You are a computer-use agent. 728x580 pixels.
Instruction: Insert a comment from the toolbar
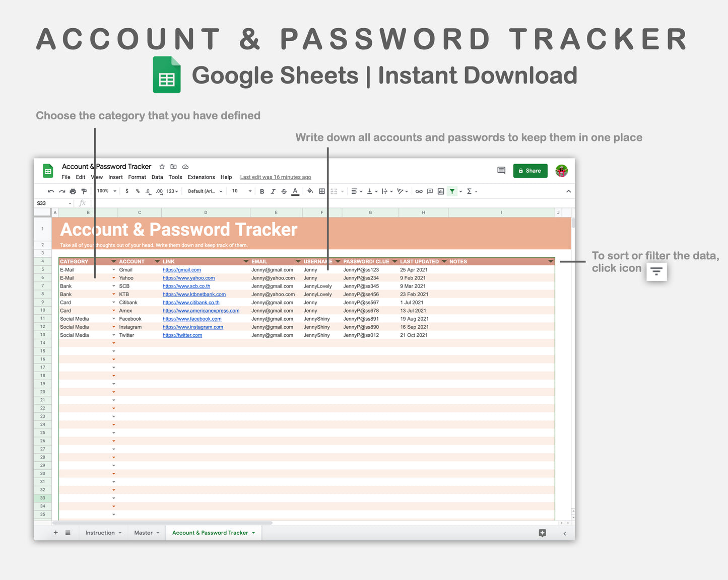click(430, 191)
